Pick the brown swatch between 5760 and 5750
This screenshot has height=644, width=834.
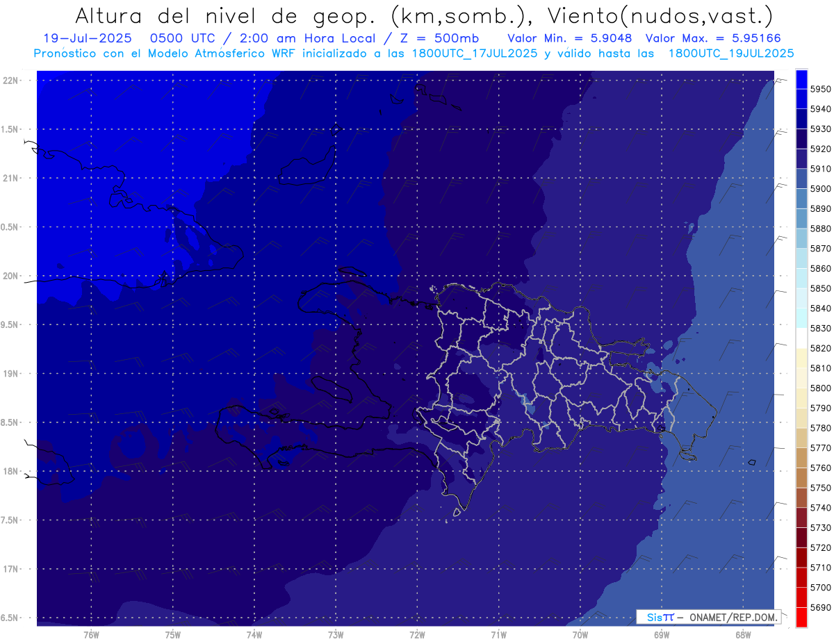801,478
